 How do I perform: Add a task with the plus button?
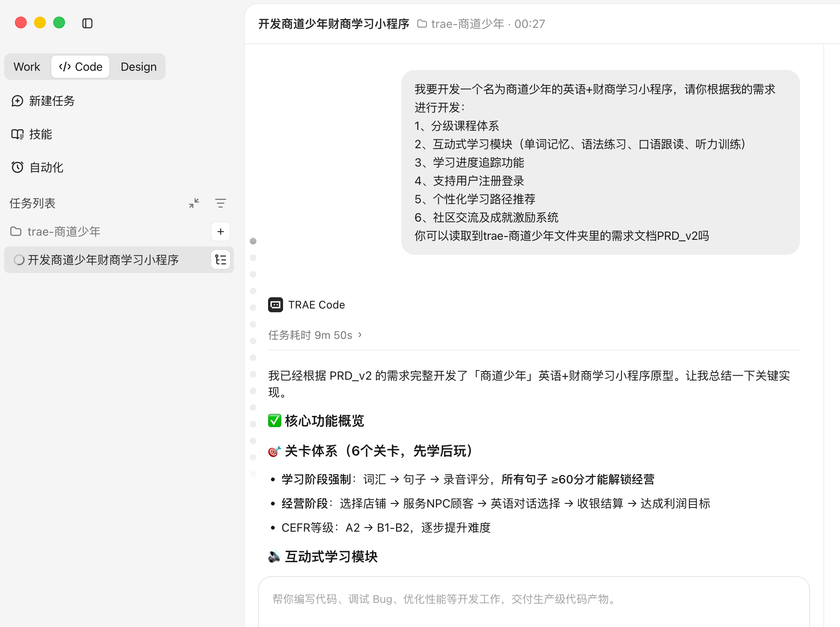(221, 231)
